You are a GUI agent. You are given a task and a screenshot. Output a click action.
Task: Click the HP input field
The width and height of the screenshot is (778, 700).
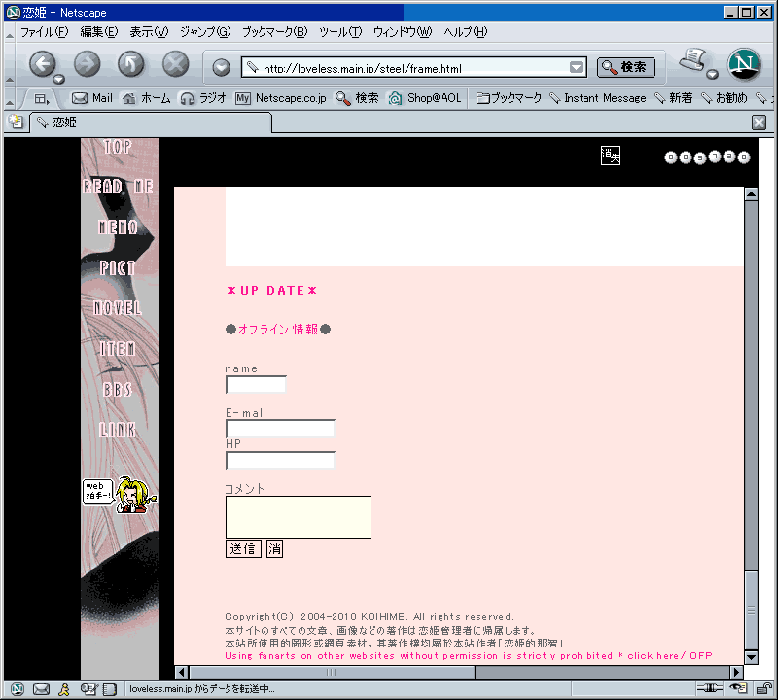tap(280, 461)
